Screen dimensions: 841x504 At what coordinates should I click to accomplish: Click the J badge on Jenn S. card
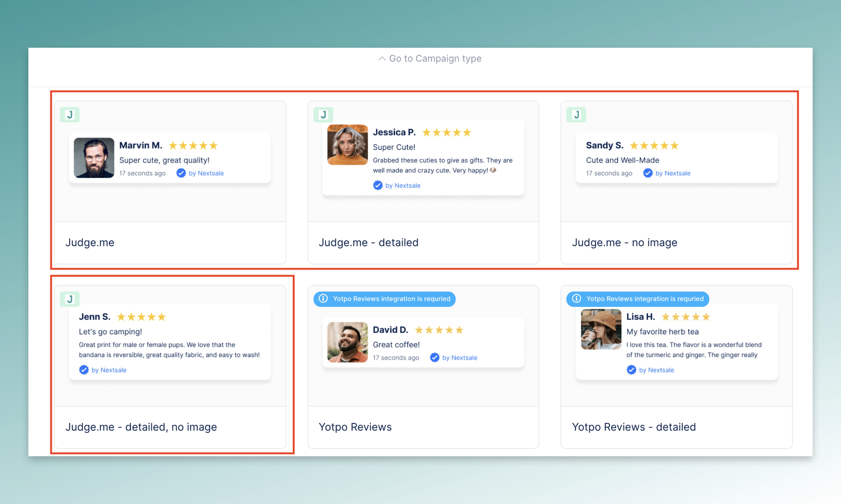(70, 299)
